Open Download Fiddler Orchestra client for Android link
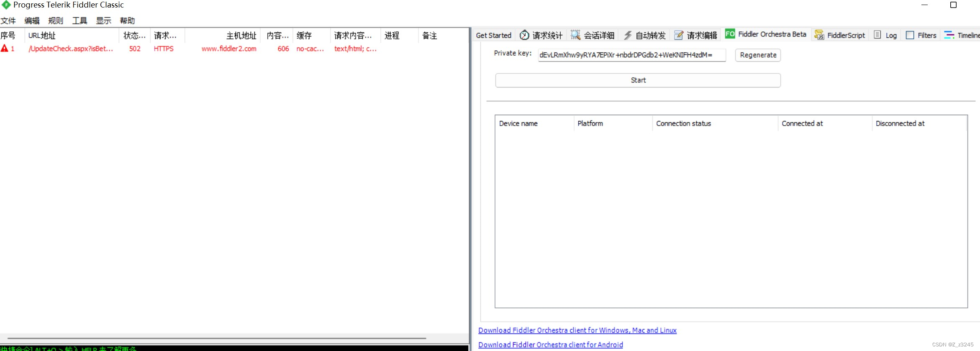Viewport: 980px width, 351px height. [x=550, y=344]
